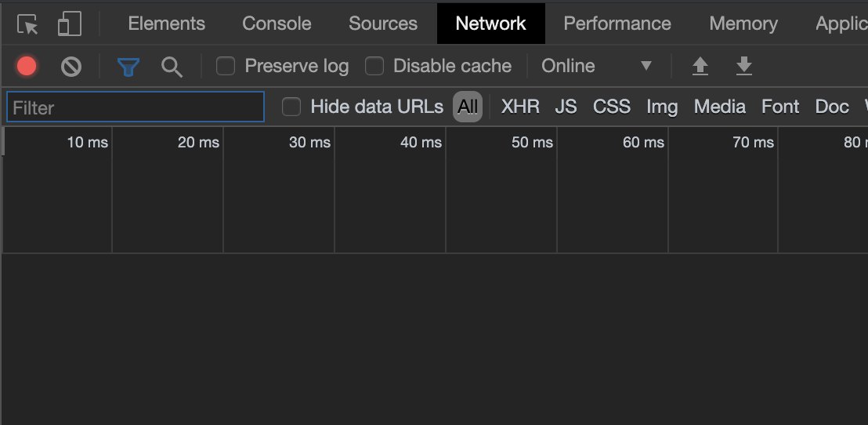Switch to the Elements tab
Image resolution: width=868 pixels, height=425 pixels.
tap(167, 24)
